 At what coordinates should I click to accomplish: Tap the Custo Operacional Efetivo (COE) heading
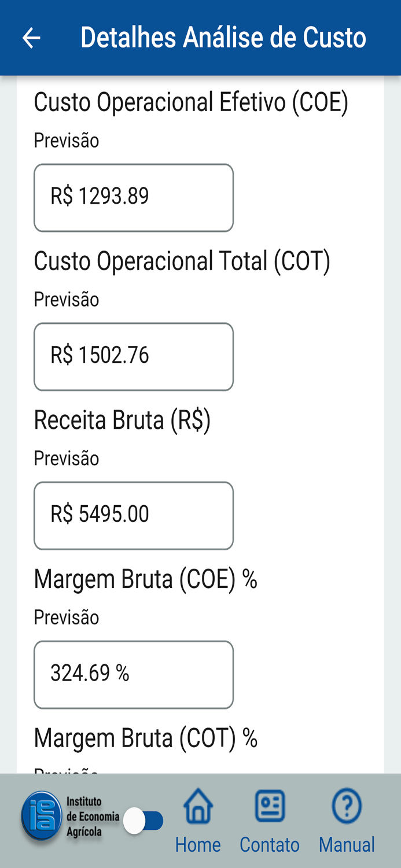click(191, 101)
